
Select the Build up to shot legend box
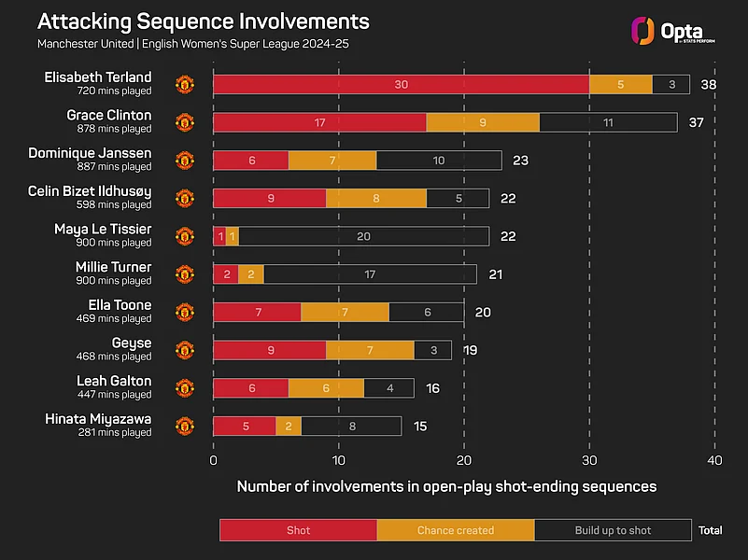613,530
